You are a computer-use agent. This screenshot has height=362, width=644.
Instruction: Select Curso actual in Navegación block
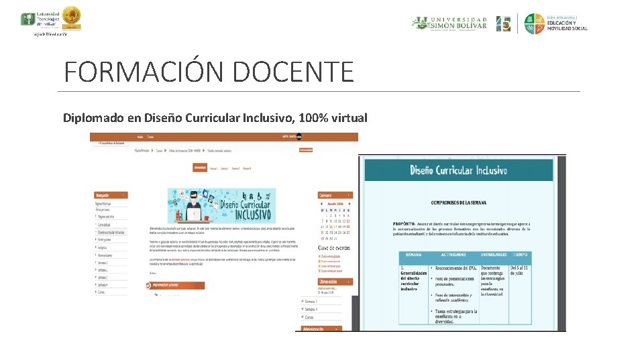[x=104, y=225]
